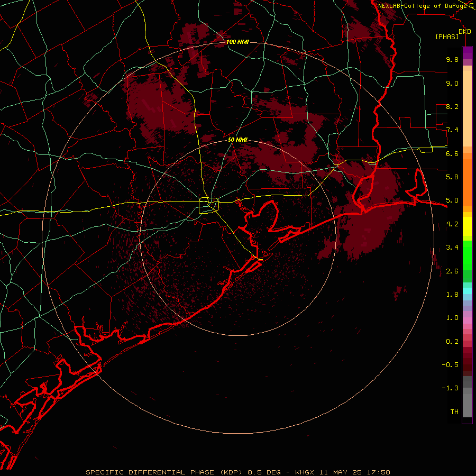The image size is (476, 476).
Task: Select the 5.8 value on the color scale
Action: tap(452, 177)
